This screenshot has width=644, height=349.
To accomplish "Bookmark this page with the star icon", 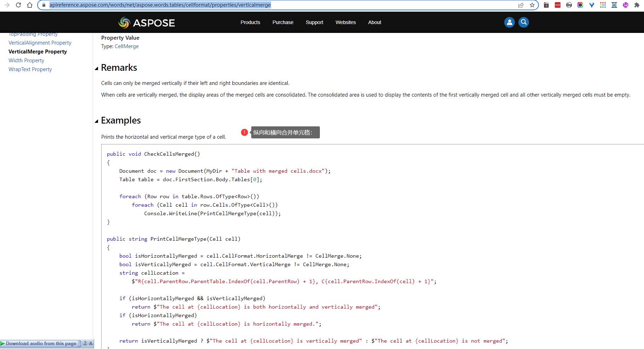I will pos(532,5).
